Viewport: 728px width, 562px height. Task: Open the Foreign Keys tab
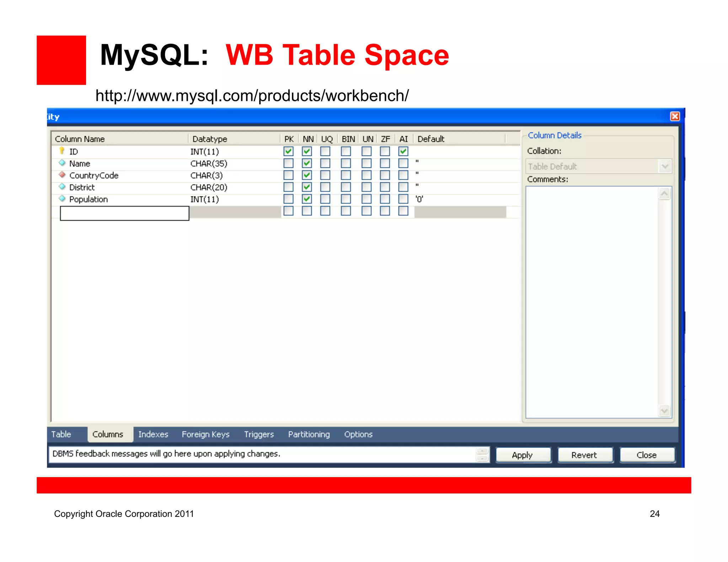[x=205, y=434]
